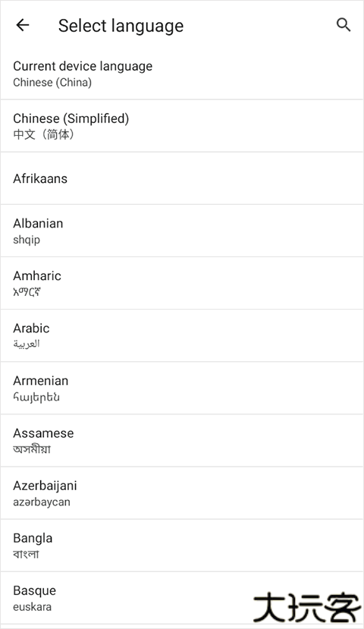The image size is (364, 629).
Task: Pick the Assamese language row
Action: (182, 441)
